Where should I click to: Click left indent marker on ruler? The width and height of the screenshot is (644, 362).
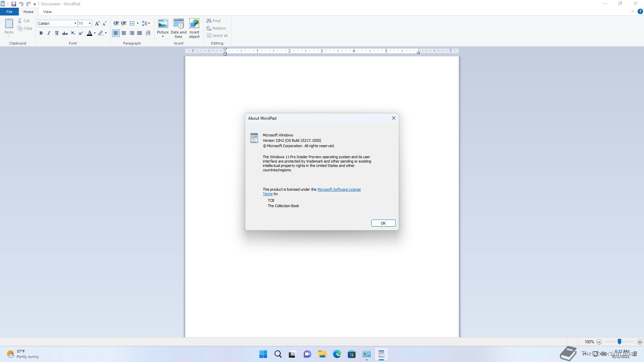click(225, 52)
